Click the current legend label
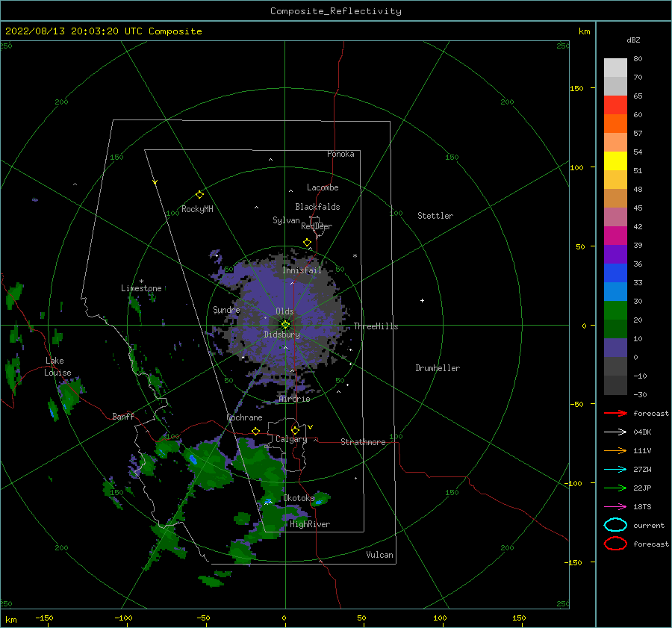The height and width of the screenshot is (628, 672). click(649, 526)
